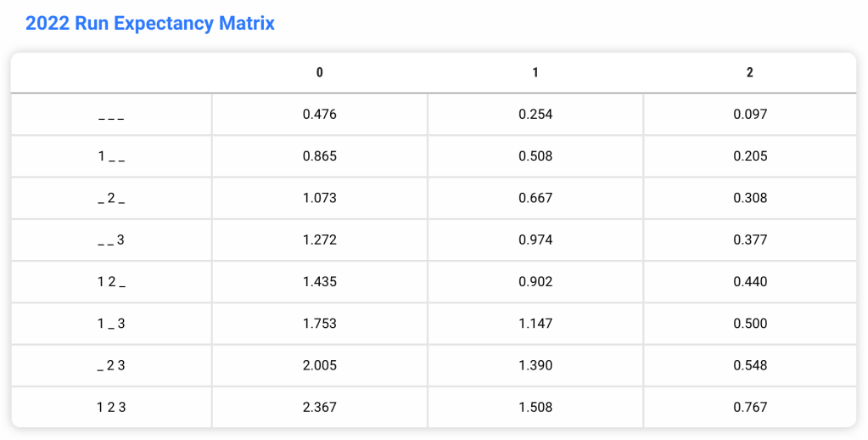Screen dimensions: 868x440
Task: Click the first-and-second runners row label
Action: [111, 282]
